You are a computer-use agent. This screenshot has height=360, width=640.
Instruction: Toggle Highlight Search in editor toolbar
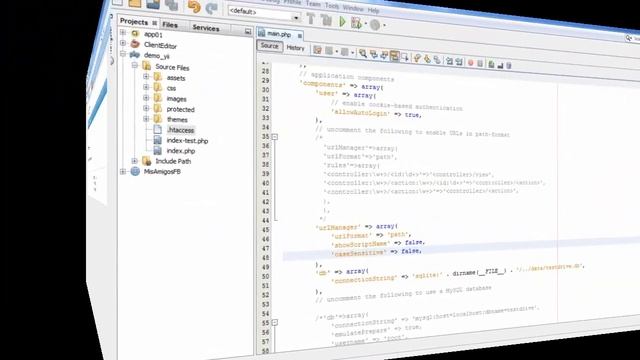point(394,56)
